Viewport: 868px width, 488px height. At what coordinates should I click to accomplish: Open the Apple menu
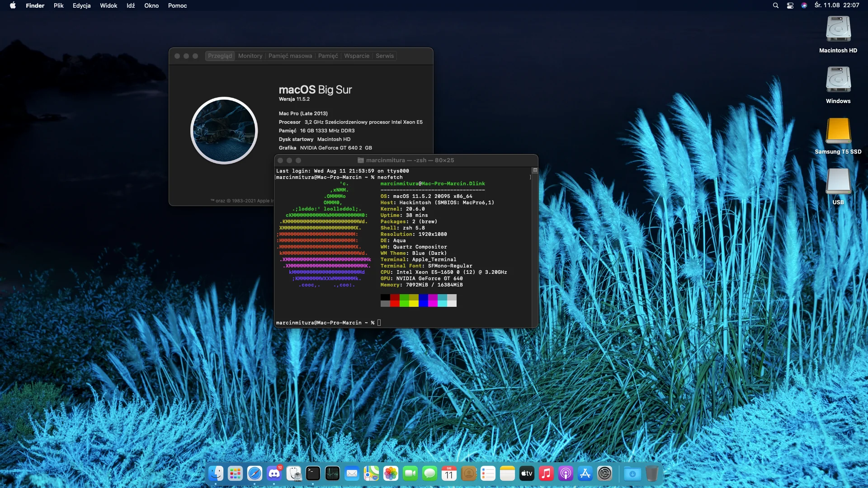(x=13, y=5)
